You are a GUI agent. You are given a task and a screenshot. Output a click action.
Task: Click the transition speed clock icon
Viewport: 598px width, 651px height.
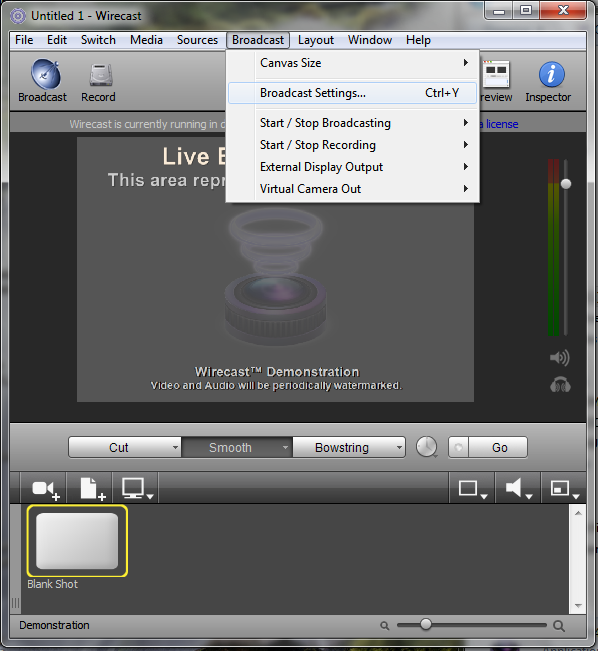427,447
